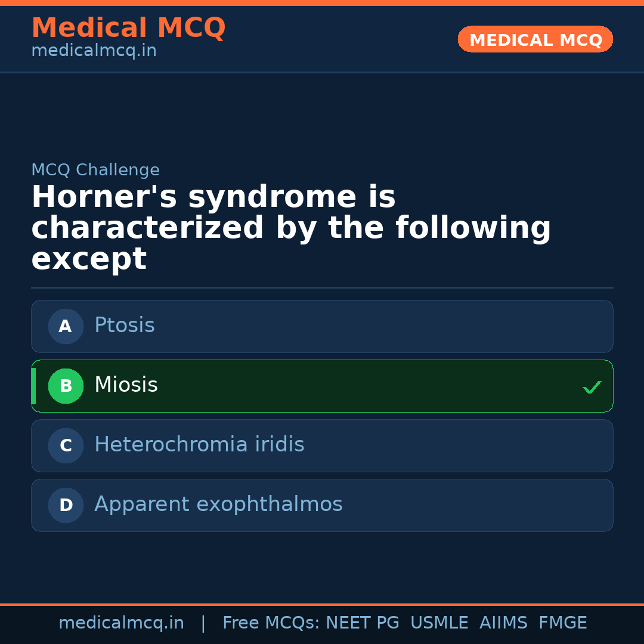The image size is (644, 644).
Task: Select the Apparent exophthalmos answer option
Action: click(x=322, y=505)
